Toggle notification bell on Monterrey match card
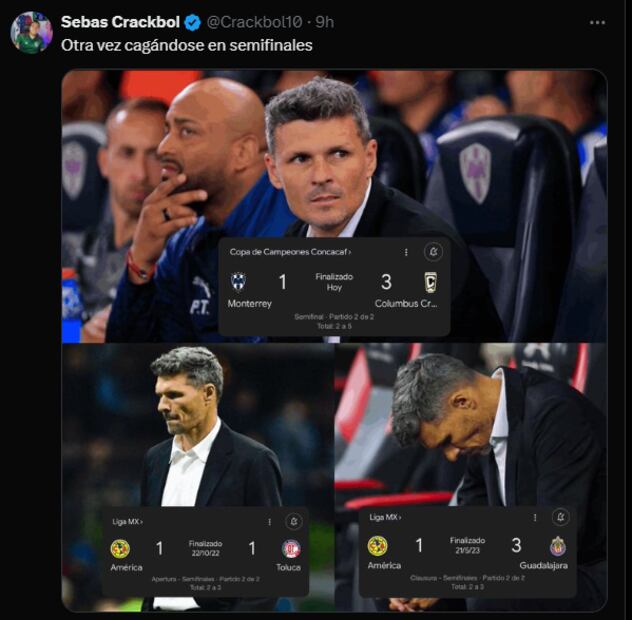 433,252
